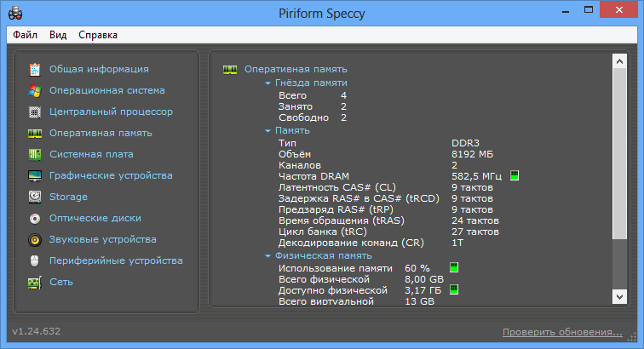644x349 pixels.
Task: Click the Центральный процессор chip icon
Action: (35, 112)
